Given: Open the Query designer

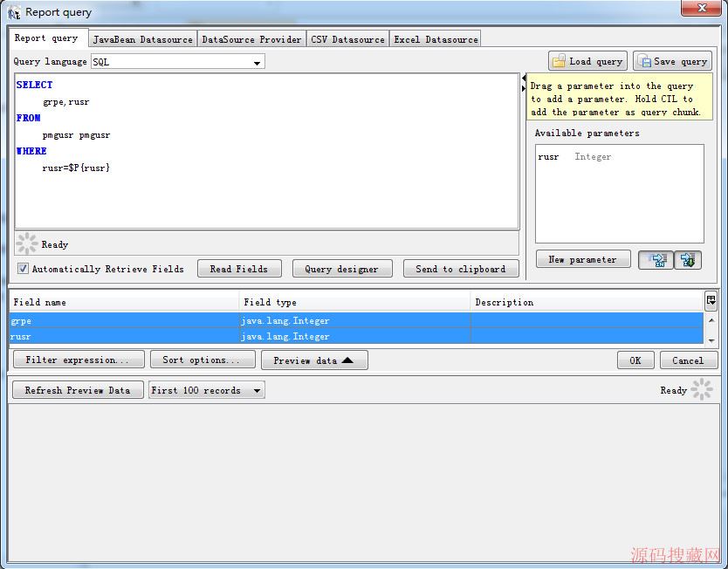Looking at the screenshot, I should 341,269.
